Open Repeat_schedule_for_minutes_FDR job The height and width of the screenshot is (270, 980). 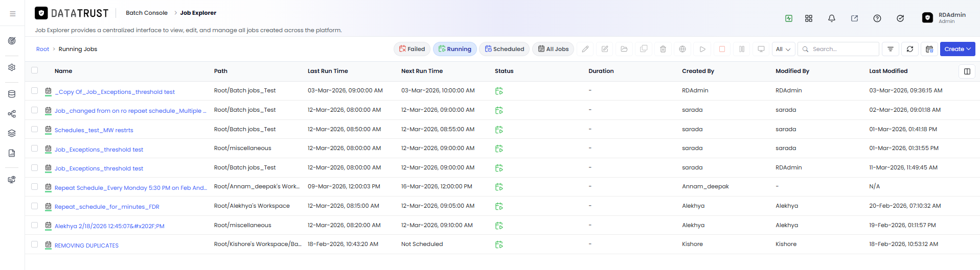pyautogui.click(x=107, y=207)
